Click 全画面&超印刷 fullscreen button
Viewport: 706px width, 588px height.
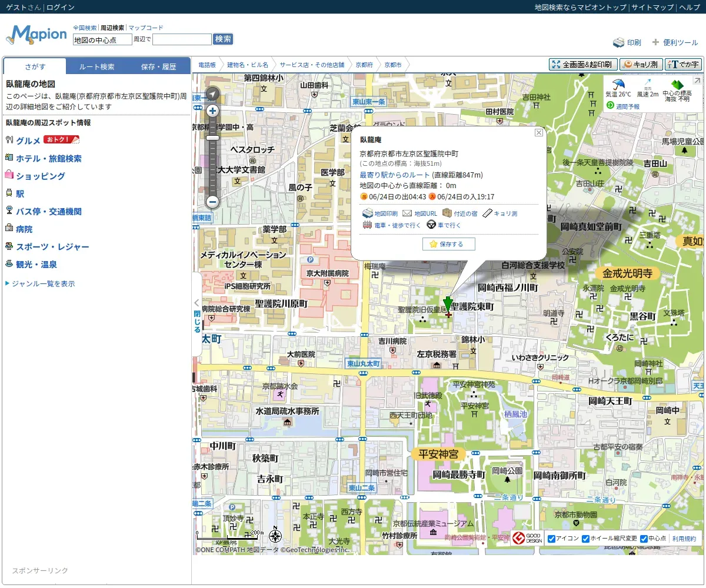(x=582, y=65)
